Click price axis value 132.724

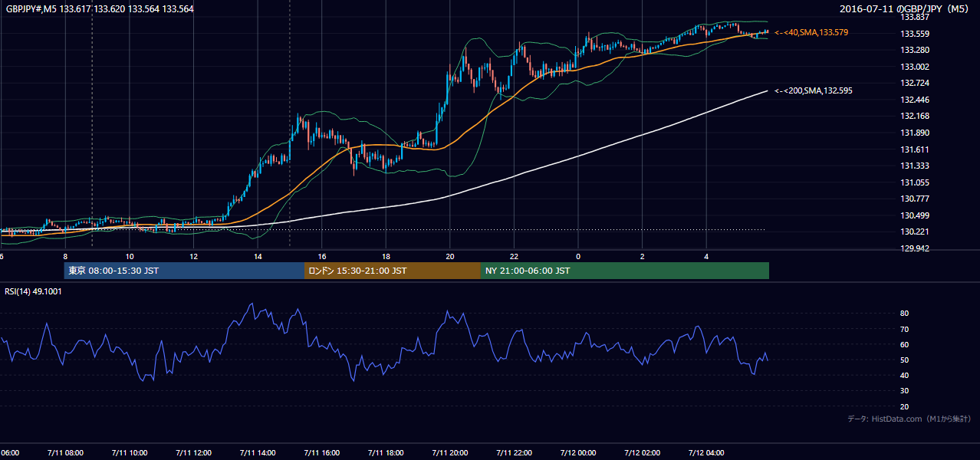(x=915, y=83)
